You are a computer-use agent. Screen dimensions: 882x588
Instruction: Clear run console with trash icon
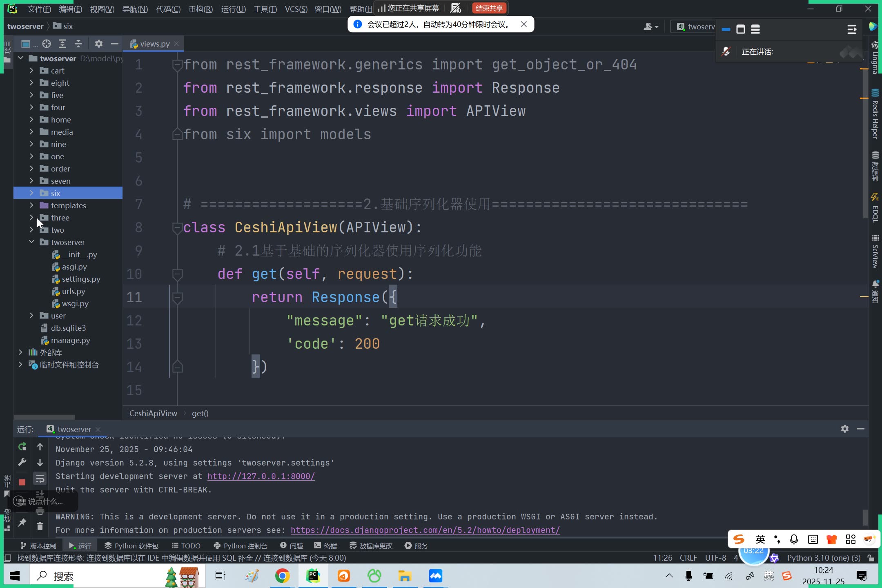point(40,526)
